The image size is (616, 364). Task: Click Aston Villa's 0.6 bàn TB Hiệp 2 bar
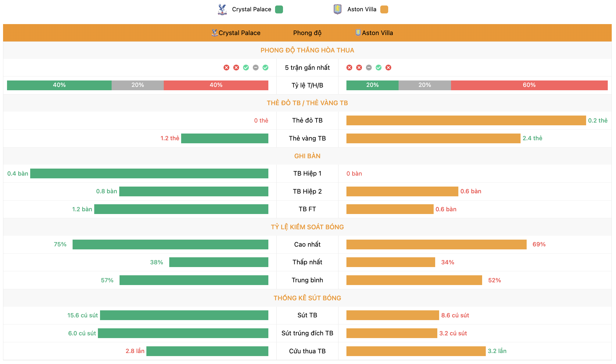402,191
